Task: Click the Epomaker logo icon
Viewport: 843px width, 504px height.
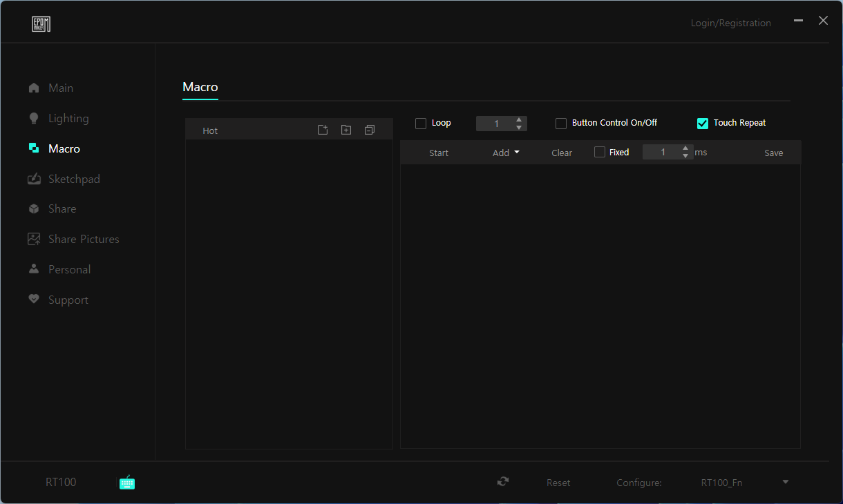Action: 41,23
